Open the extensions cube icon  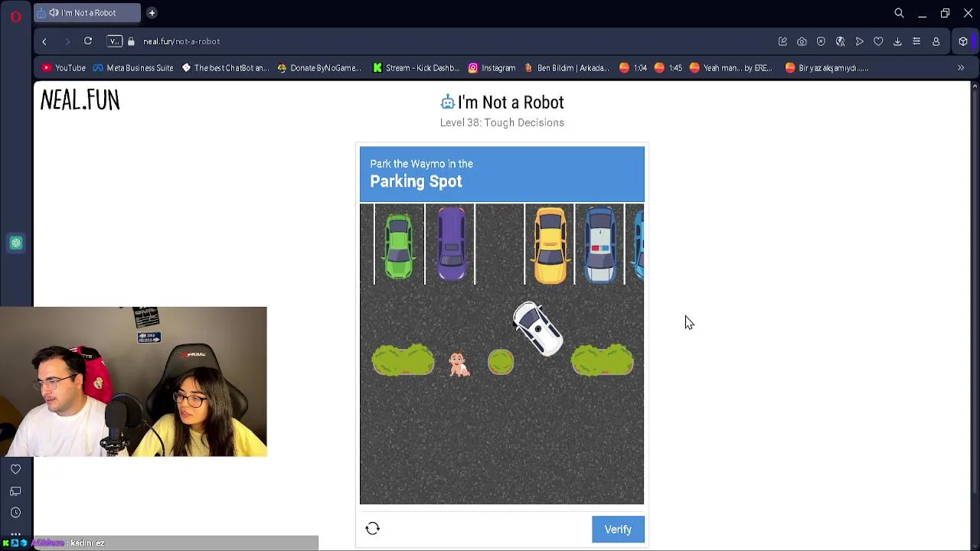963,41
